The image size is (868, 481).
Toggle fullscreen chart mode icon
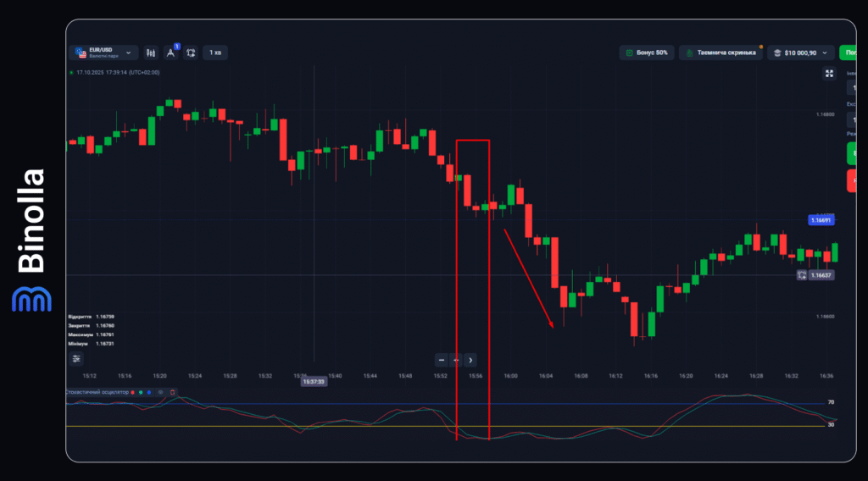(x=830, y=74)
